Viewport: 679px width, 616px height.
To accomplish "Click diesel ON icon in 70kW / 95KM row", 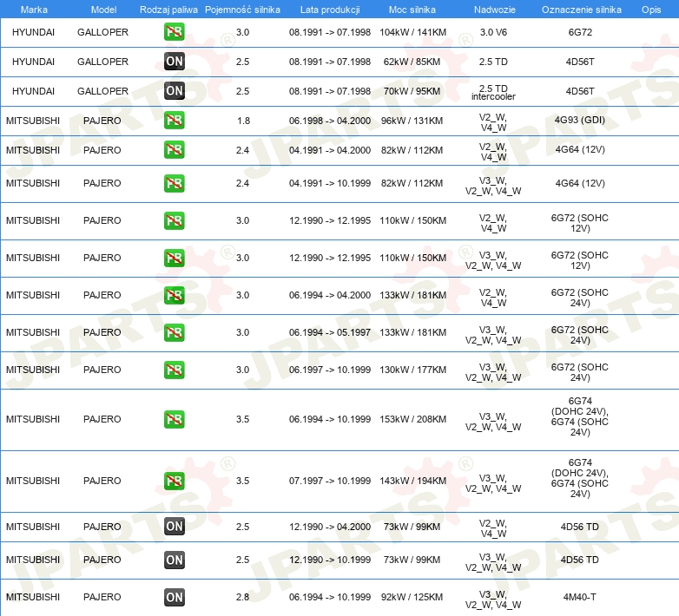I will (174, 91).
